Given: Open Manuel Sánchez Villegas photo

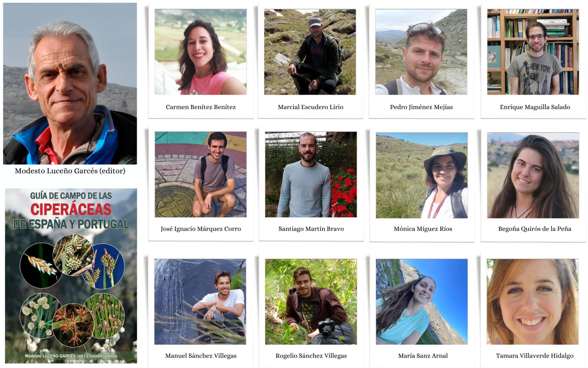Looking at the screenshot, I should [200, 302].
